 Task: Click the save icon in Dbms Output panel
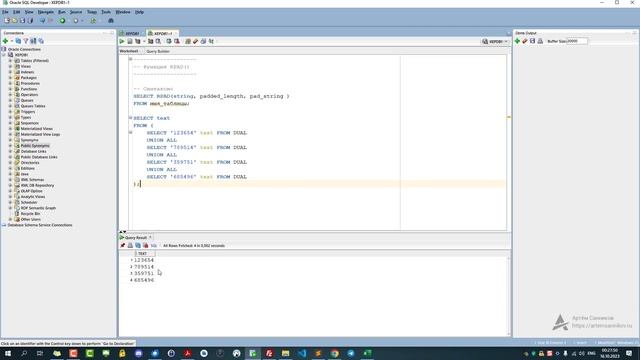(532, 41)
